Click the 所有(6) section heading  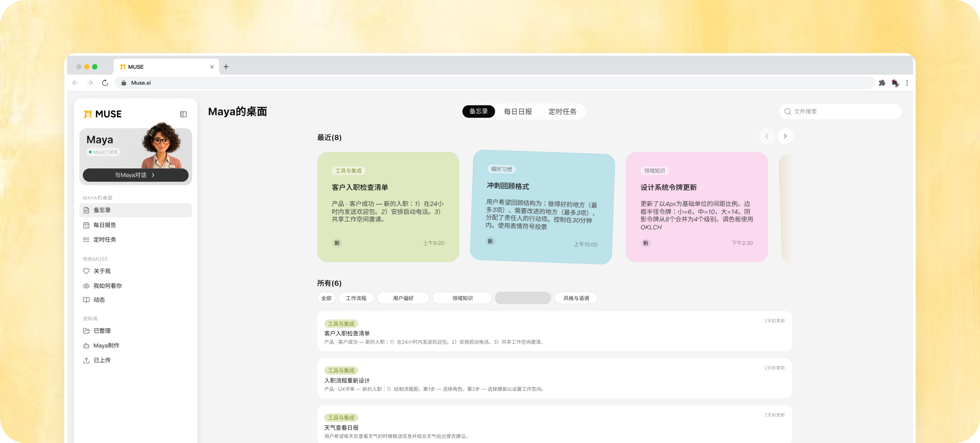coord(330,284)
